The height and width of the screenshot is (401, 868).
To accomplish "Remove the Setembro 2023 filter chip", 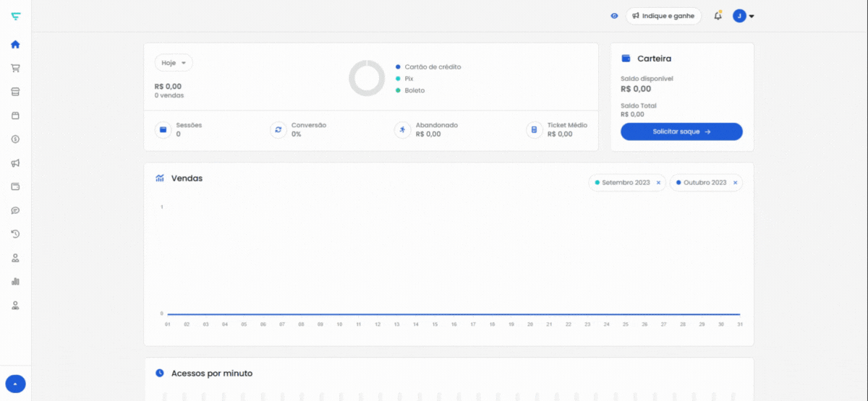I will point(658,183).
